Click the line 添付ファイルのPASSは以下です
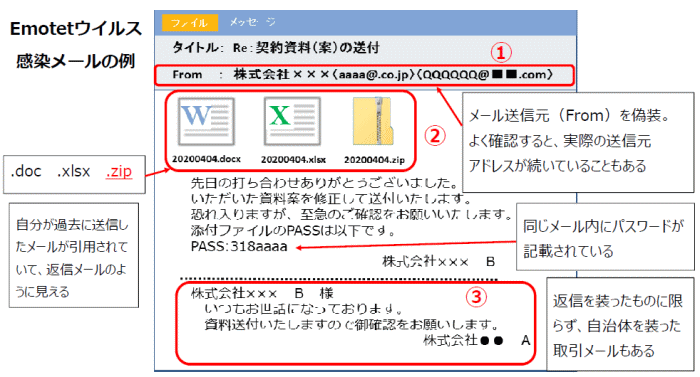 293,230
